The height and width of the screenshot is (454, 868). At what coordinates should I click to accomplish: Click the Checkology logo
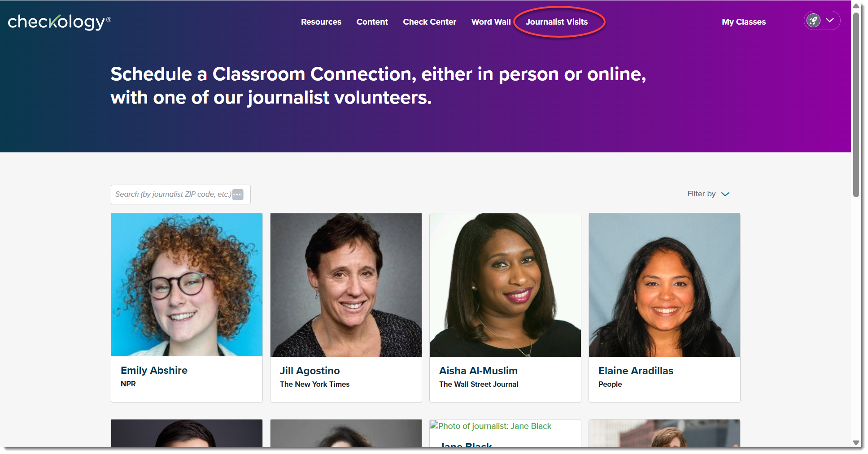[59, 22]
